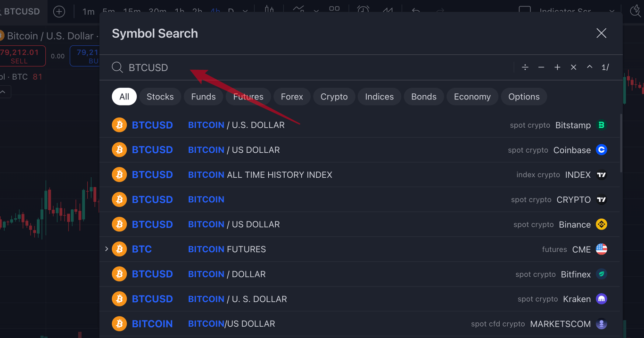Select the Forex category filter
The width and height of the screenshot is (644, 338).
click(x=292, y=97)
